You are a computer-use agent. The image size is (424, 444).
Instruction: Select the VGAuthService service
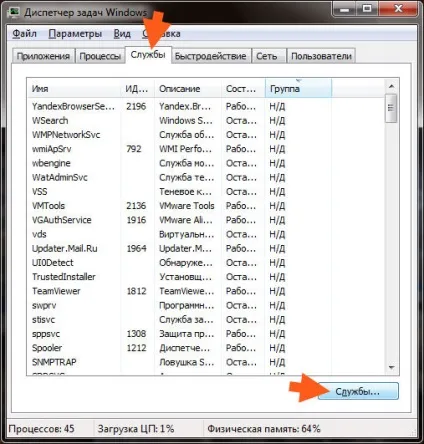pyautogui.click(x=206, y=220)
